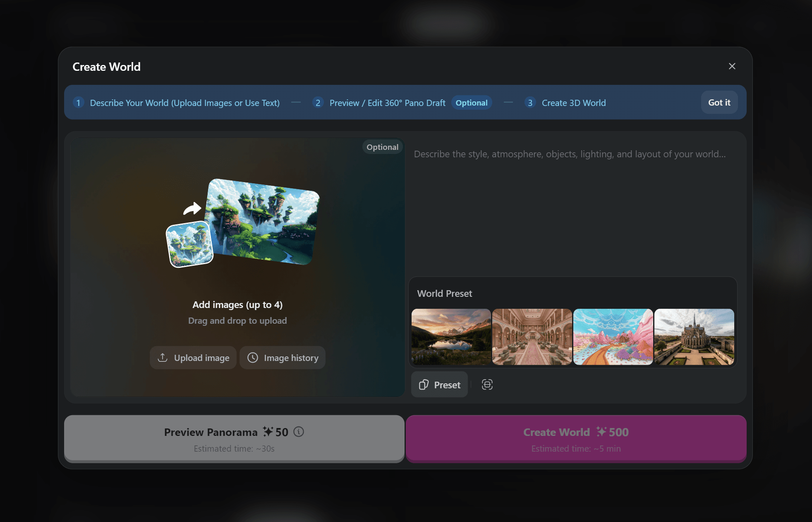Click the sparkle credit icon on Preview Panorama

pos(268,432)
